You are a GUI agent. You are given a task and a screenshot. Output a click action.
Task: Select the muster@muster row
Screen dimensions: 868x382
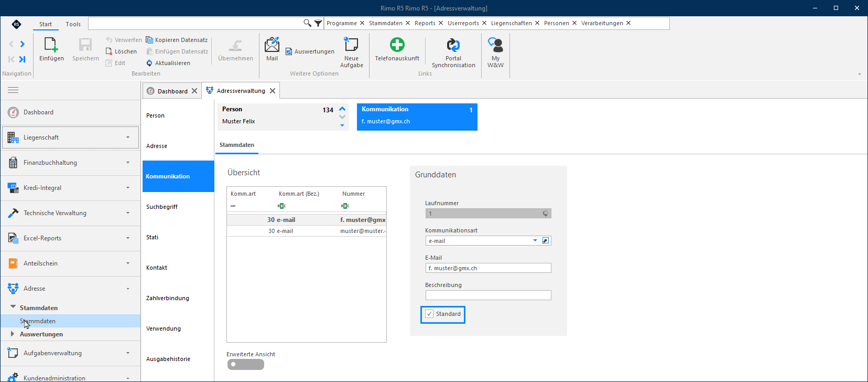tap(307, 231)
